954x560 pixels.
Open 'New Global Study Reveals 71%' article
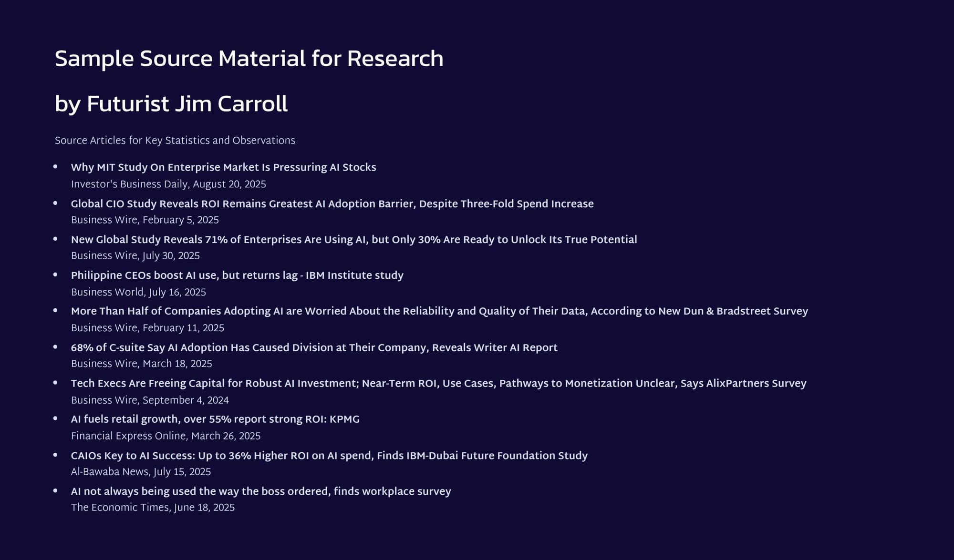pyautogui.click(x=354, y=239)
